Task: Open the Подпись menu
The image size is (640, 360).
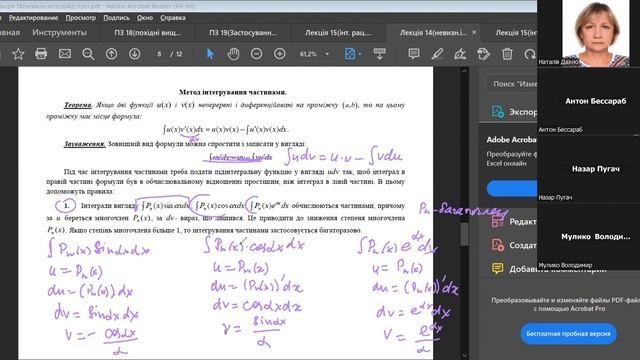Action: click(116, 18)
